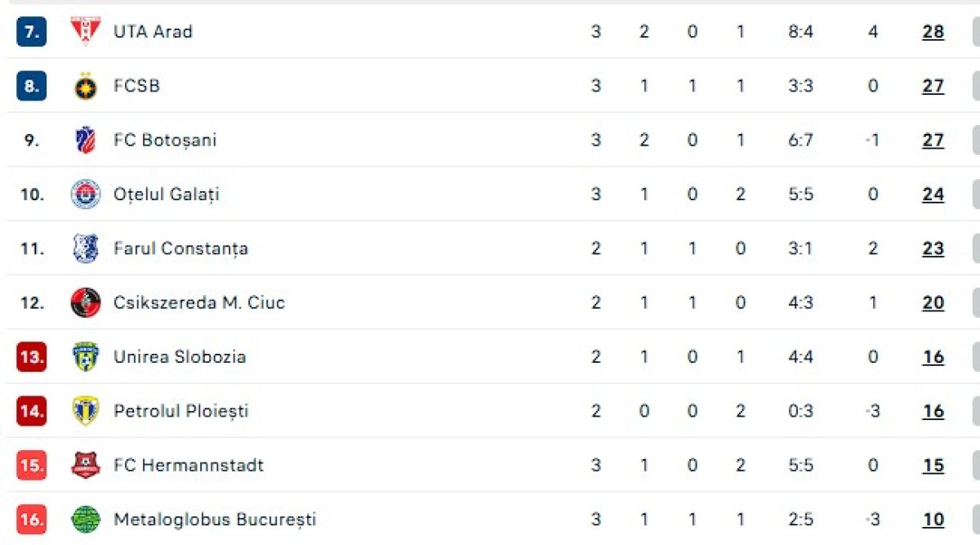
Task: Click the Farul Constanța club crest
Action: tap(85, 248)
